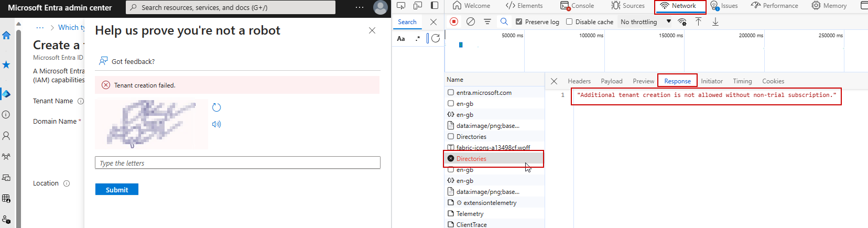Open the Timing tab of request

point(742,81)
